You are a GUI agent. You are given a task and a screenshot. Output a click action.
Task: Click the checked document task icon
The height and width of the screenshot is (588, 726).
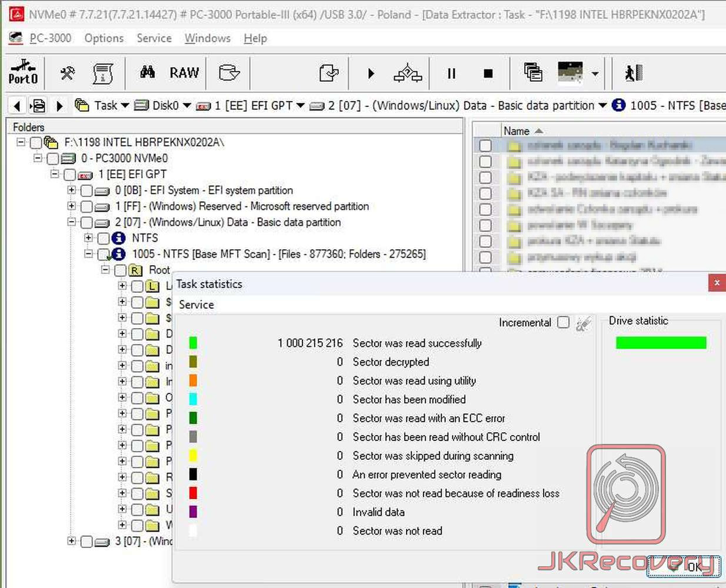tap(328, 73)
